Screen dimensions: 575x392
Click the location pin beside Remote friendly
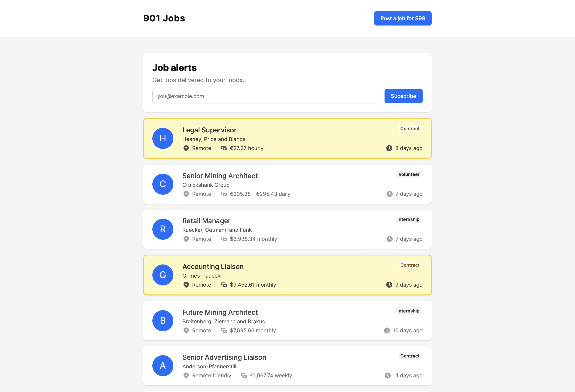click(186, 375)
